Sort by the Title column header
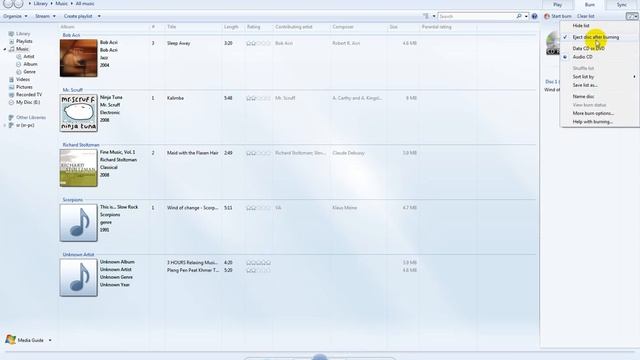The width and height of the screenshot is (640, 360). 171,27
